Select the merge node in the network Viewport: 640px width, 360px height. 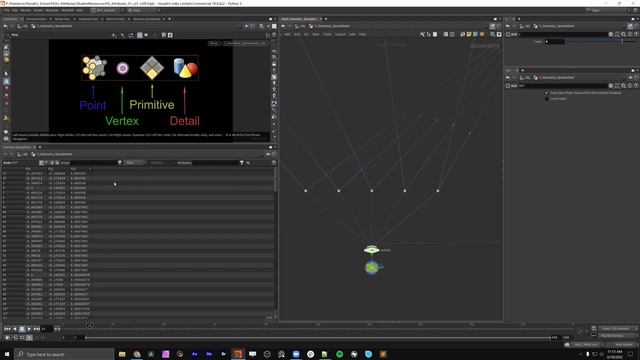point(371,249)
